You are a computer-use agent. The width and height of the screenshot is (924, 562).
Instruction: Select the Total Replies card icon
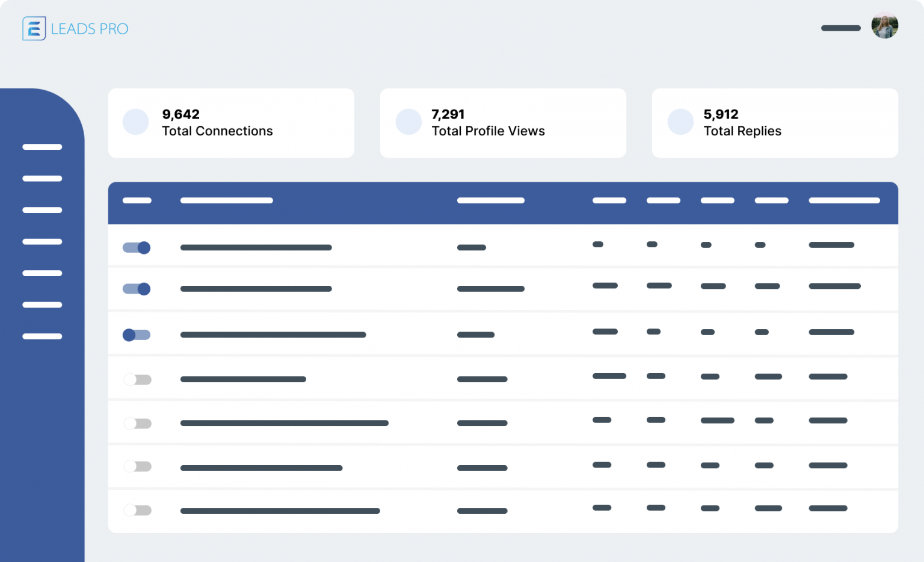[680, 122]
